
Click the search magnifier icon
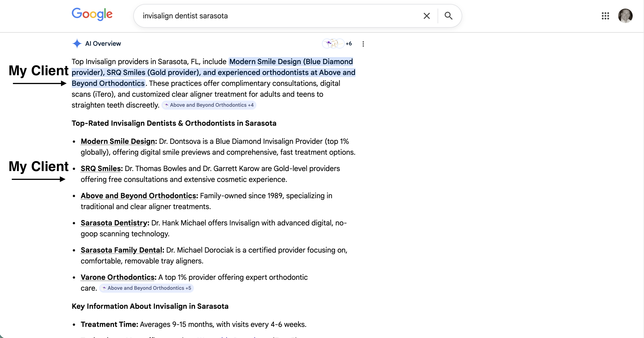click(x=448, y=16)
